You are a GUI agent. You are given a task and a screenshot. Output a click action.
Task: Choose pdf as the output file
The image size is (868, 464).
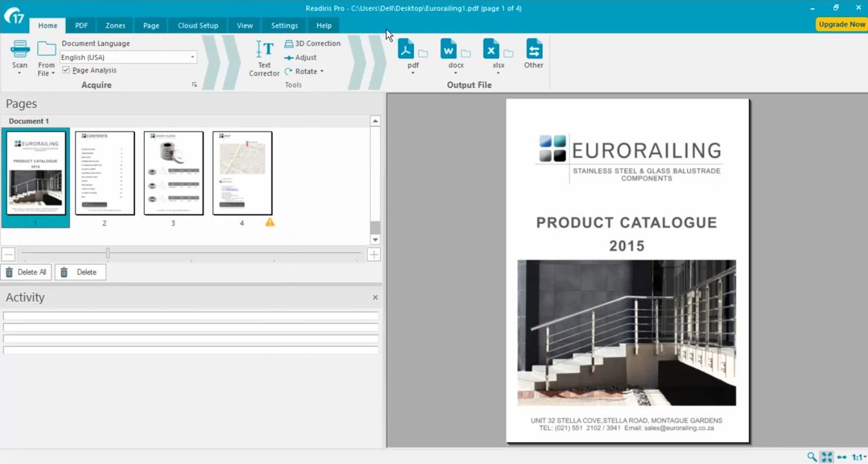tap(406, 50)
